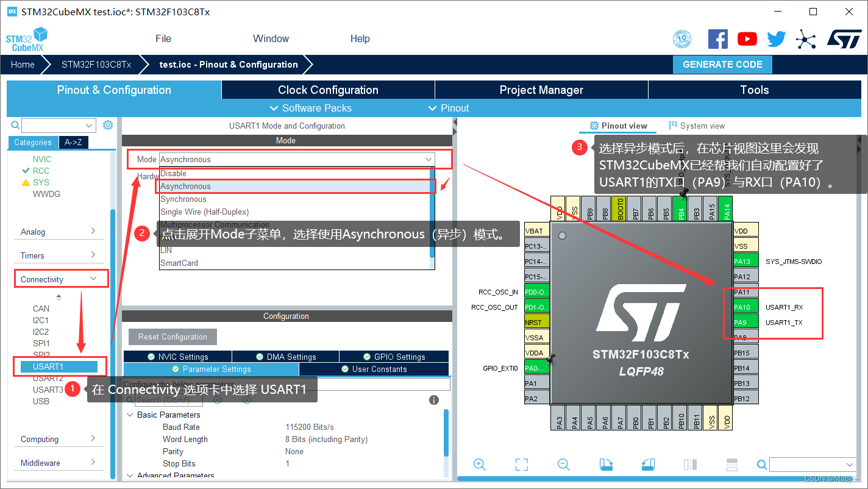Open the USART1 Mode dropdown
This screenshot has height=489, width=868.
point(297,159)
